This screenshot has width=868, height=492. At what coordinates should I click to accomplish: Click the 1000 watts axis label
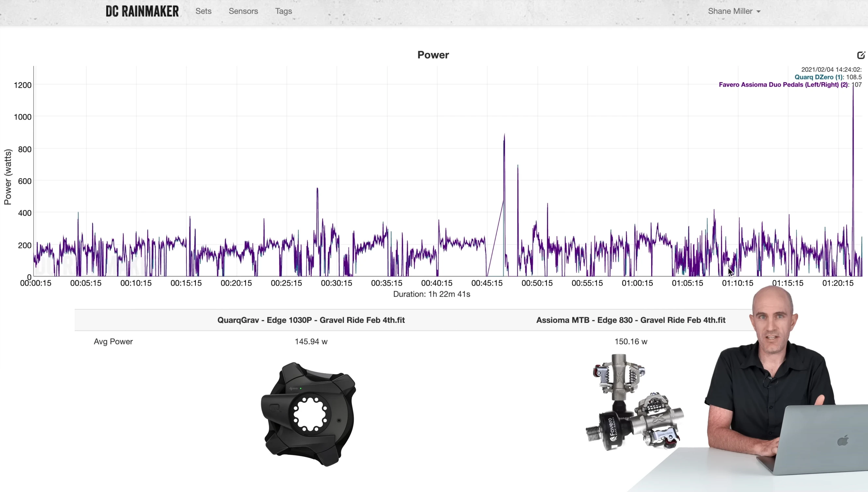tap(23, 117)
